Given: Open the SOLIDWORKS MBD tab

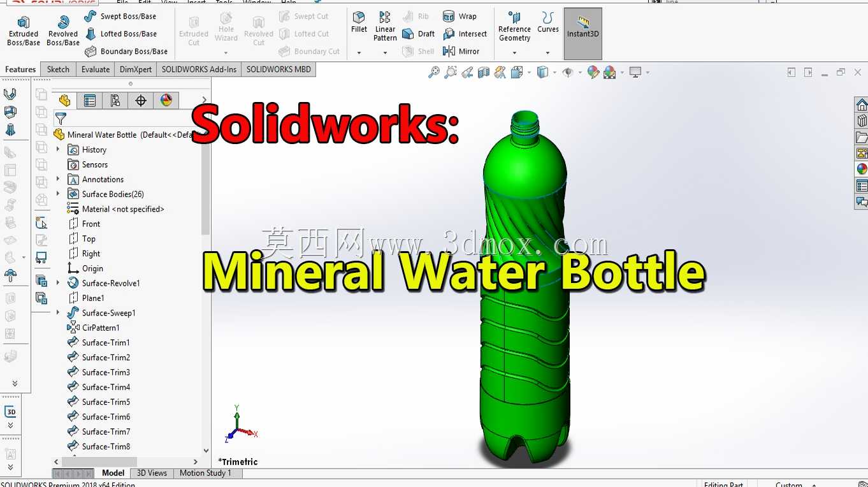Looking at the screenshot, I should (278, 69).
